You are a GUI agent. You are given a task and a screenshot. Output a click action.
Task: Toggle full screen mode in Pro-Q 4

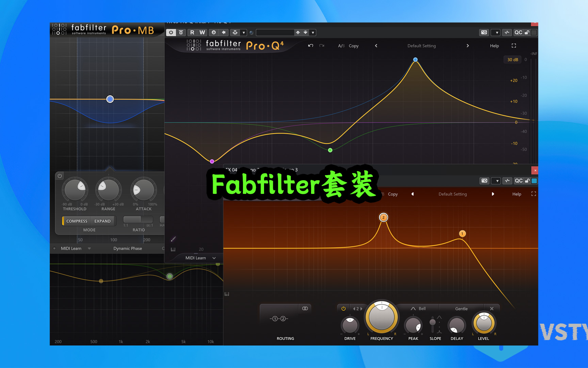(514, 46)
